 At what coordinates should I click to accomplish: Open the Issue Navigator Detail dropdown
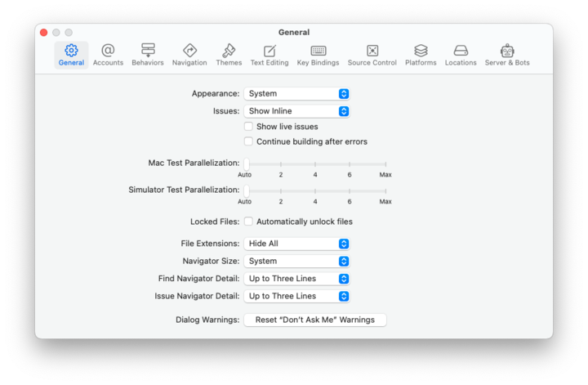pos(296,296)
